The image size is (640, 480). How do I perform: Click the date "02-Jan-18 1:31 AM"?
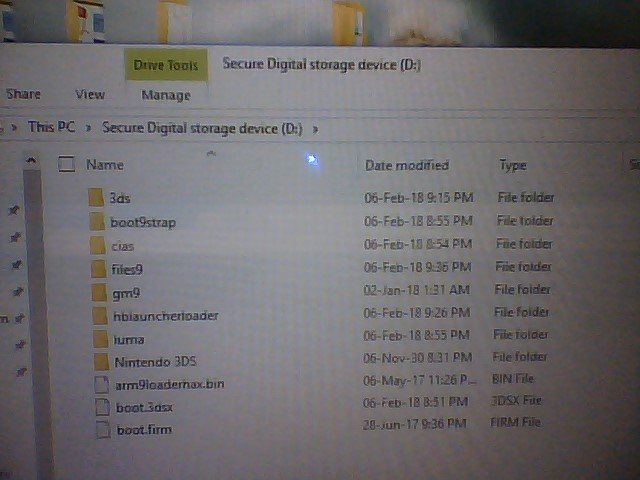pos(417,290)
